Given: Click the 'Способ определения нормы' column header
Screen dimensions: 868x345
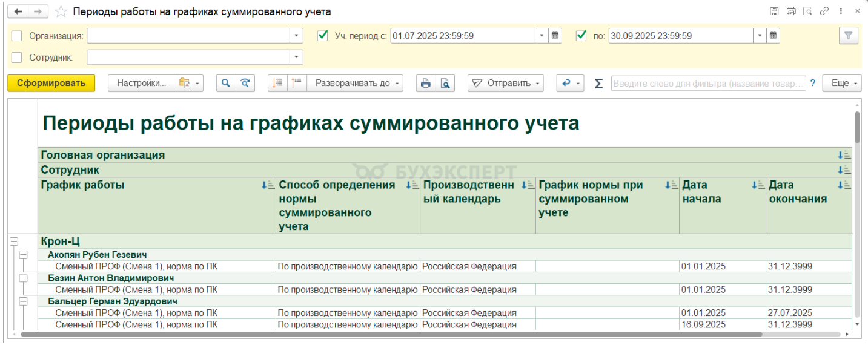Looking at the screenshot, I should pyautogui.click(x=348, y=206).
